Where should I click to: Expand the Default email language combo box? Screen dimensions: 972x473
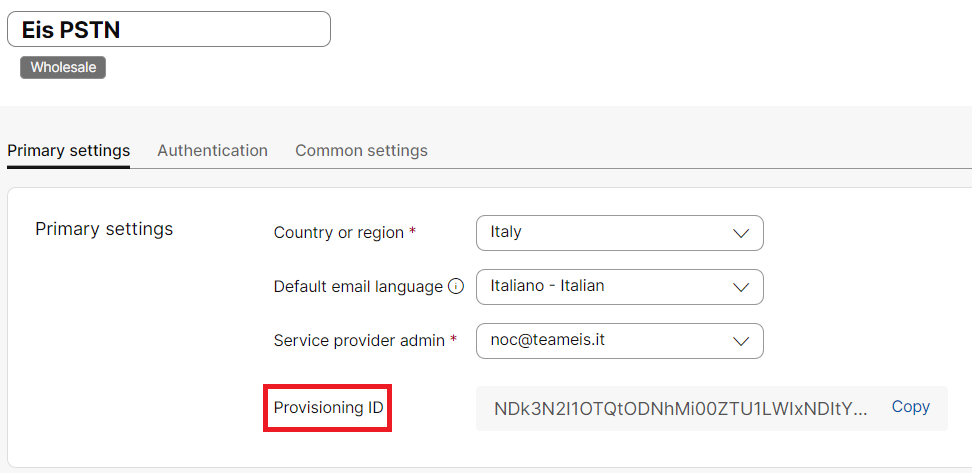point(619,287)
